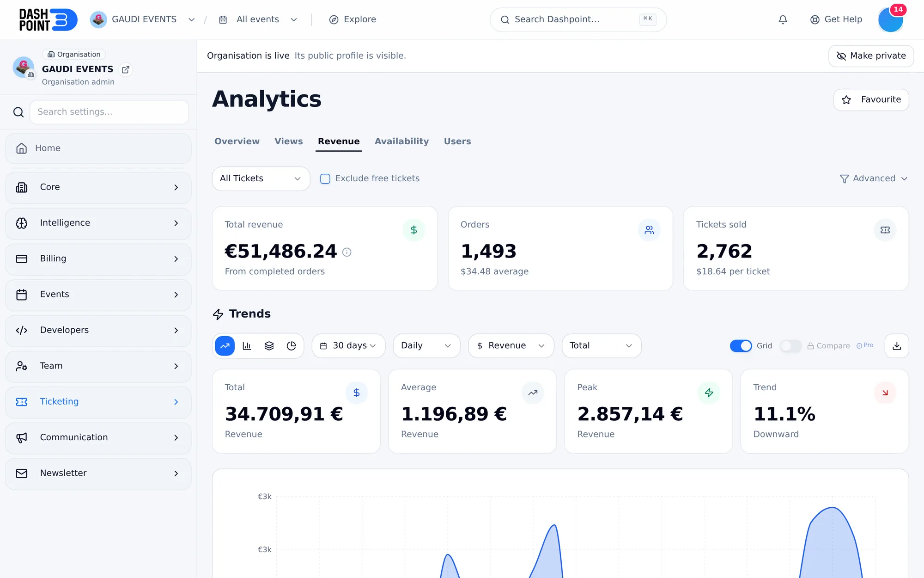
Task: Toggle the Compare switch
Action: (790, 346)
